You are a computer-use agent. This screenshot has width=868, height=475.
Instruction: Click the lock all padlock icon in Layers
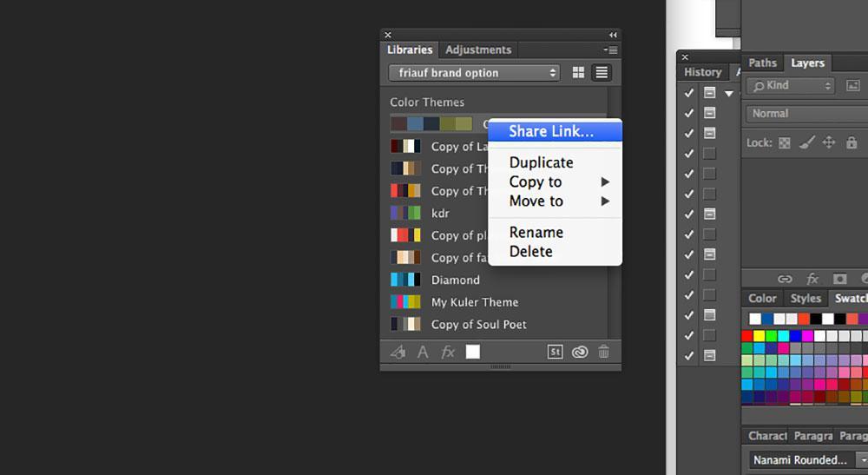[x=852, y=142]
